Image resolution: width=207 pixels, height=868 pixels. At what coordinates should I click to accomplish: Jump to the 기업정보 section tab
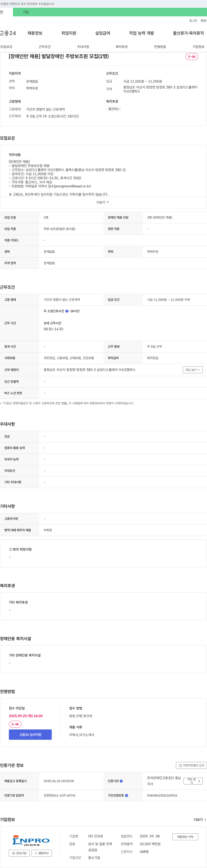(x=199, y=47)
